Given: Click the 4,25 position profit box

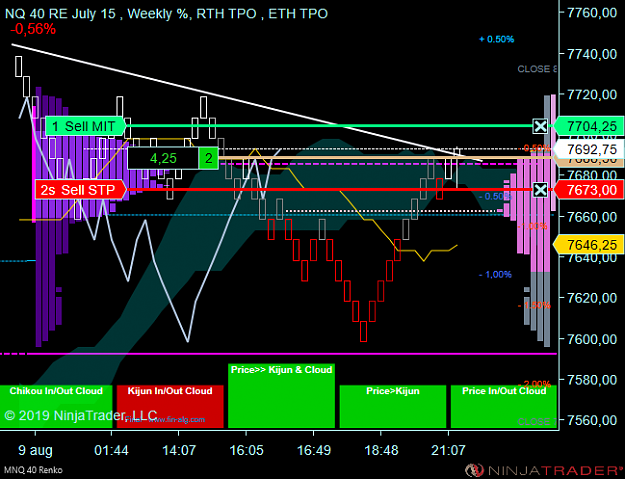Looking at the screenshot, I should click(163, 158).
